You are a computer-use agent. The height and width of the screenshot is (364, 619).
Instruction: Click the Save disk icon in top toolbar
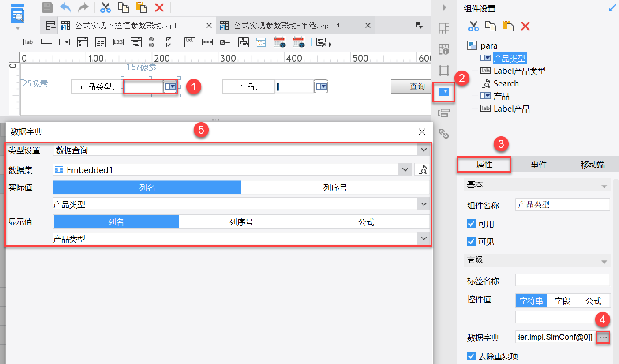(x=47, y=7)
